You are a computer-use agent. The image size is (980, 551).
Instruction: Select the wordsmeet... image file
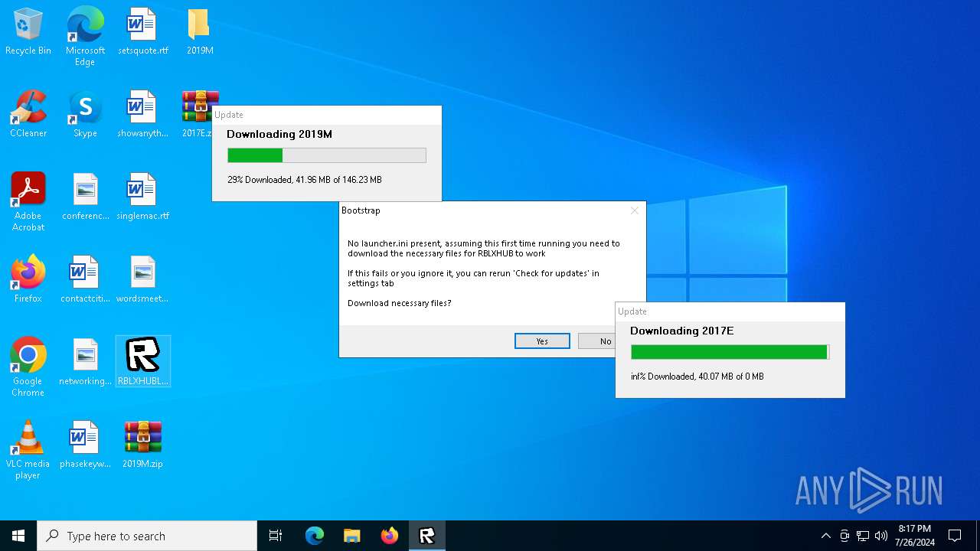(x=142, y=279)
